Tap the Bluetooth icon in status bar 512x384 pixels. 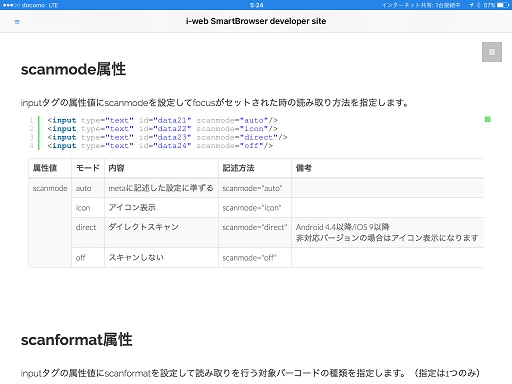478,5
